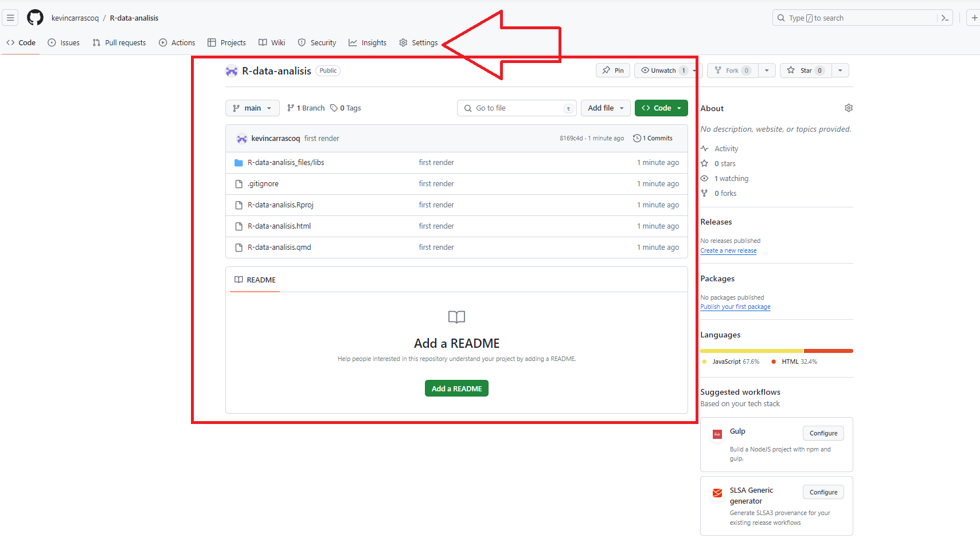Viewport: 980px width, 538px height.
Task: Click the About section gear icon
Action: click(x=849, y=108)
